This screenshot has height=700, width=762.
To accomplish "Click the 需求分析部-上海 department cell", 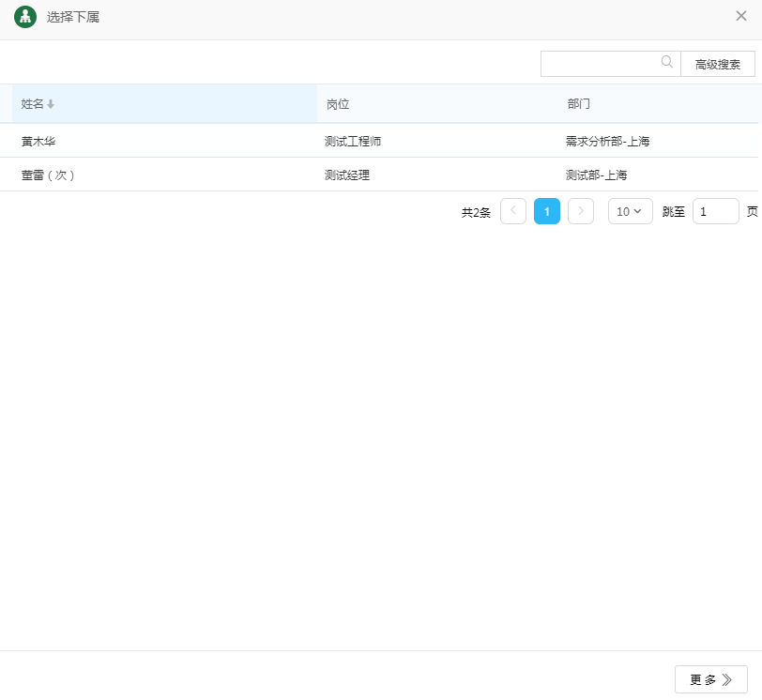I will 608,142.
